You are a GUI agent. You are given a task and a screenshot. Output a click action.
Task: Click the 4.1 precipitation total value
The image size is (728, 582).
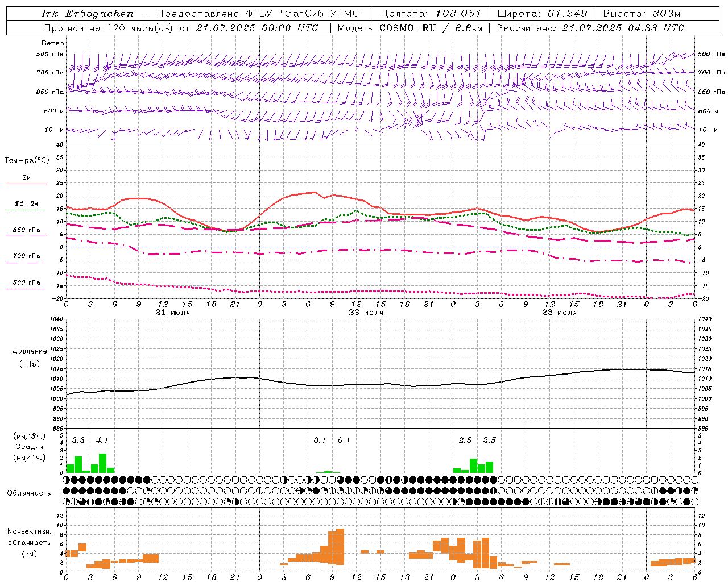tap(102, 440)
